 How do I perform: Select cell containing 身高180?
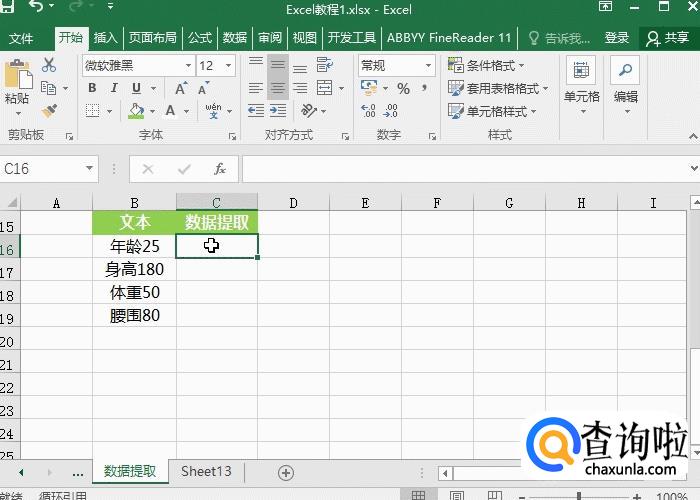click(134, 270)
